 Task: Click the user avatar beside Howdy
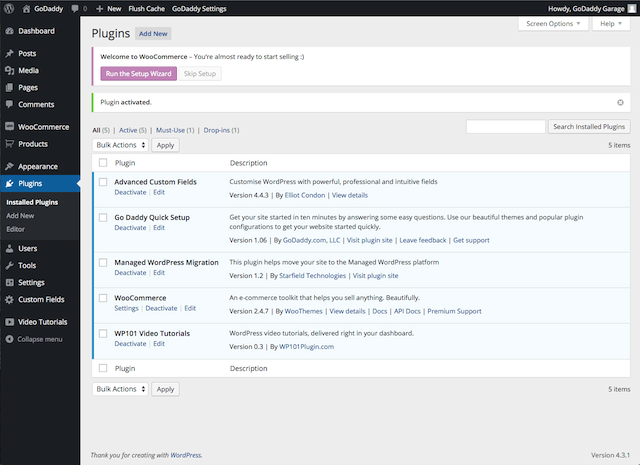tap(631, 9)
